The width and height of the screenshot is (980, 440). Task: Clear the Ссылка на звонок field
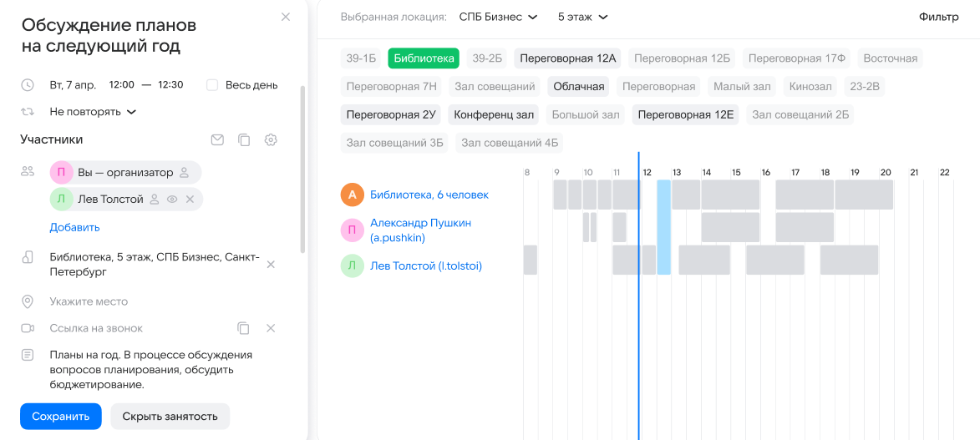271,328
